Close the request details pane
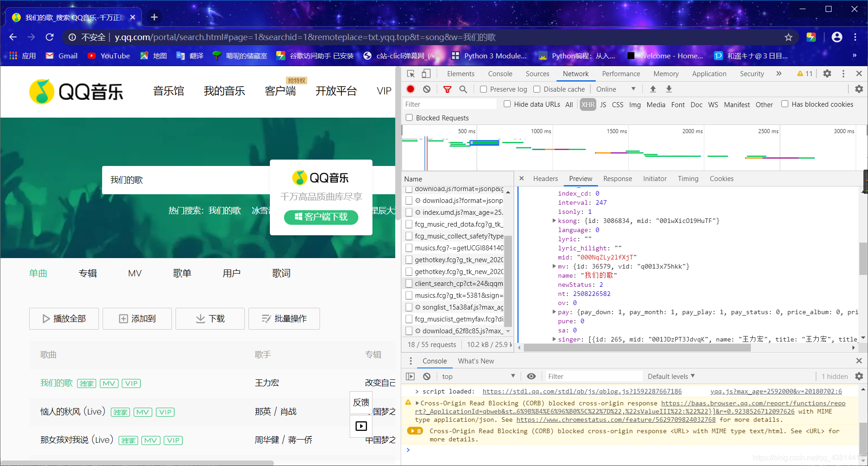The width and height of the screenshot is (868, 466). pos(522,179)
